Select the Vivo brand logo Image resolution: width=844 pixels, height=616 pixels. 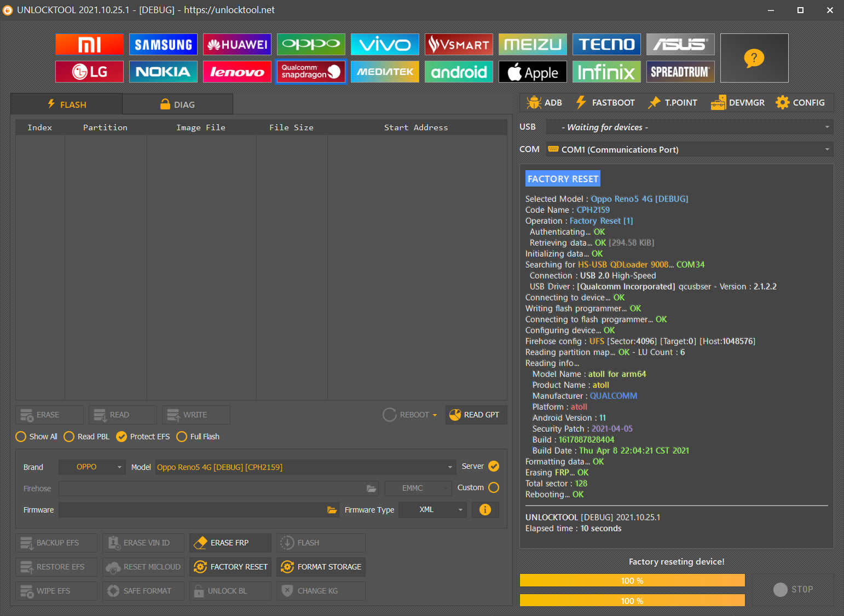point(385,44)
